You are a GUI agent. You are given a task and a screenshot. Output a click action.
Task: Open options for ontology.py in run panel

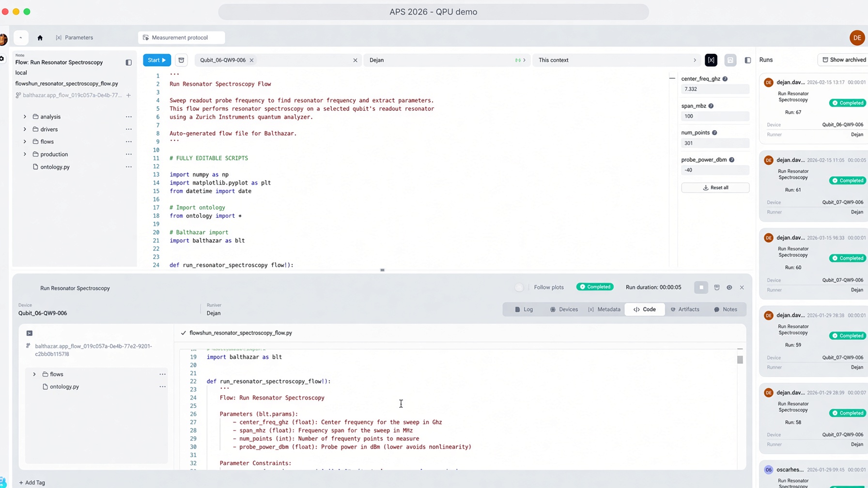tap(162, 387)
